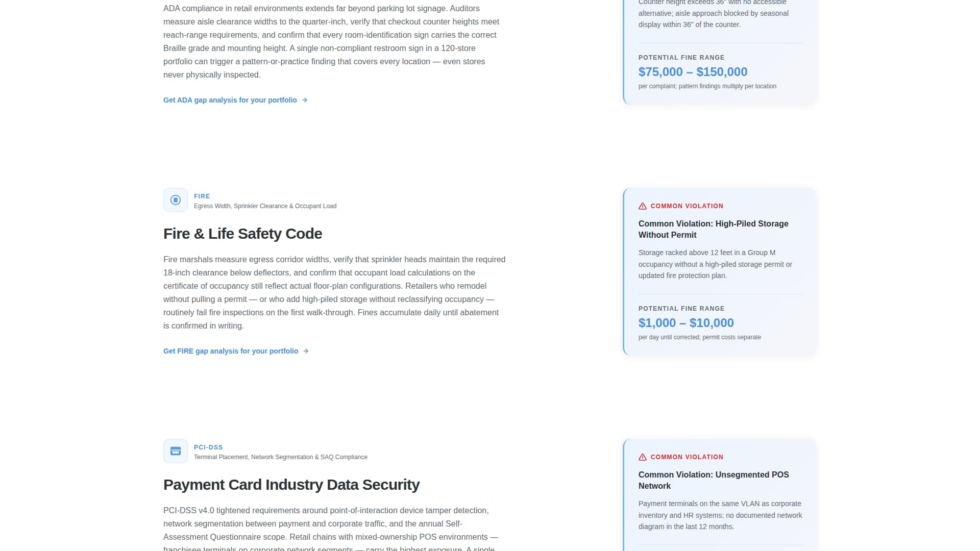Click the arrow beside FIRE gap analysis link
980x551 pixels.
coord(306,351)
